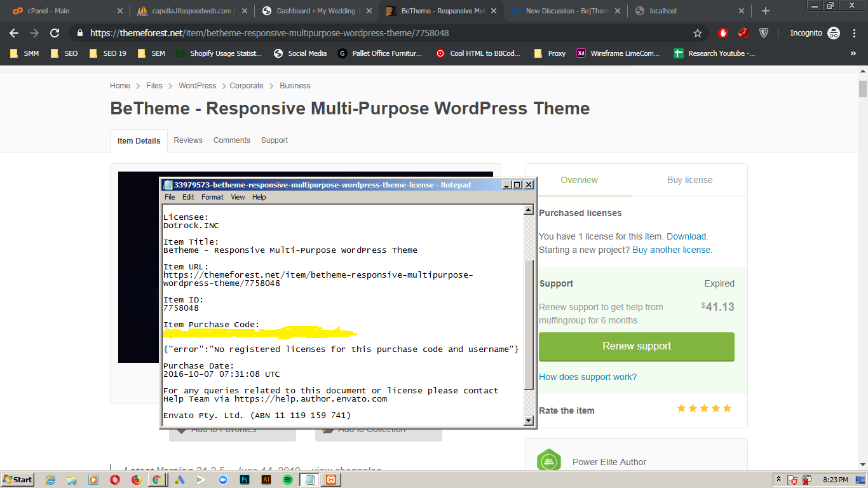
Task: Show more bookmarks with double chevron
Action: 853,53
